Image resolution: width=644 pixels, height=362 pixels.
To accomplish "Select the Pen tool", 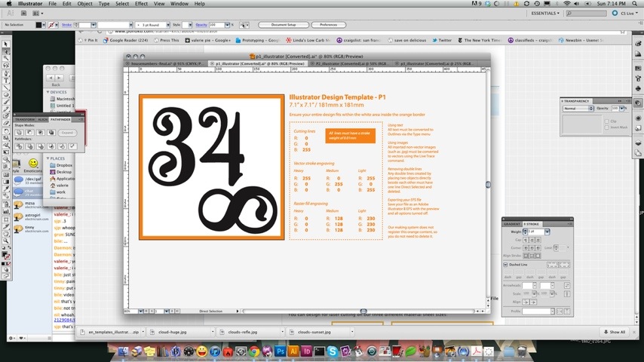I will tap(6, 73).
